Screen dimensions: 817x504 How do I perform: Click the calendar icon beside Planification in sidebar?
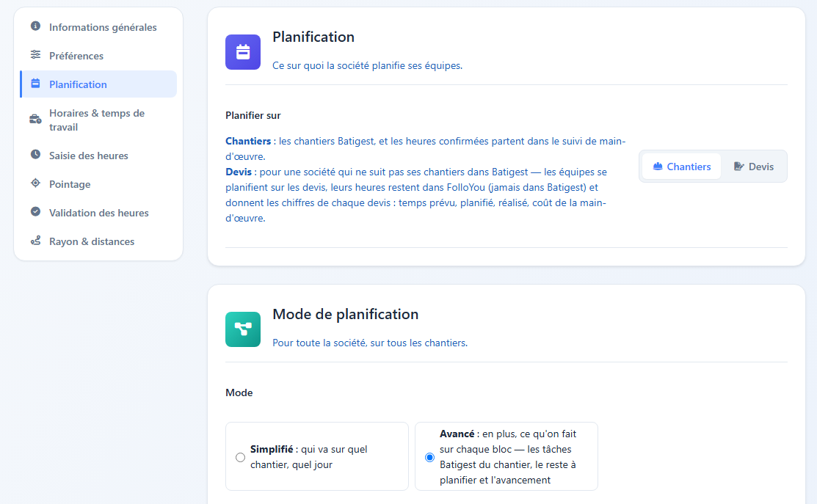coord(35,84)
